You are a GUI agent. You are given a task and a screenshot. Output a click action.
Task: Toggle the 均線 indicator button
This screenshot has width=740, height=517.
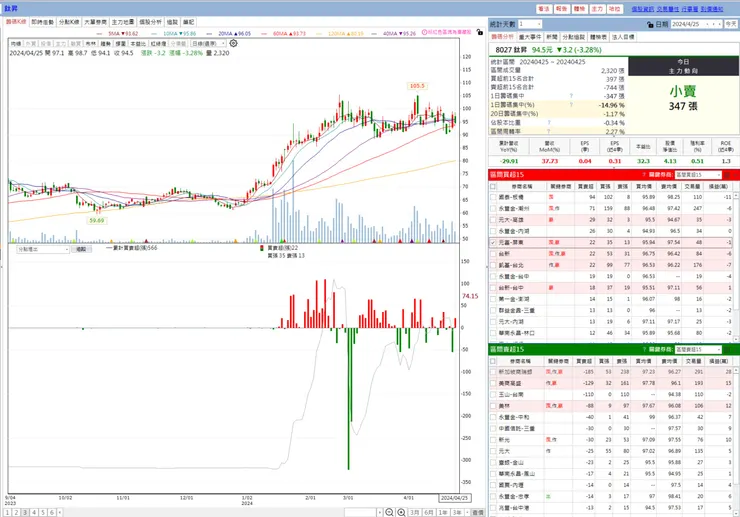(x=16, y=43)
